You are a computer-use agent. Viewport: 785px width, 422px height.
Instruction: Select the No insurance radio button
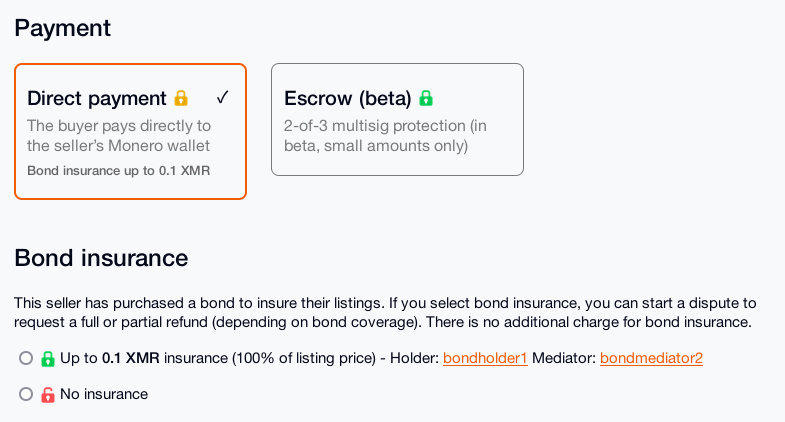tap(26, 394)
